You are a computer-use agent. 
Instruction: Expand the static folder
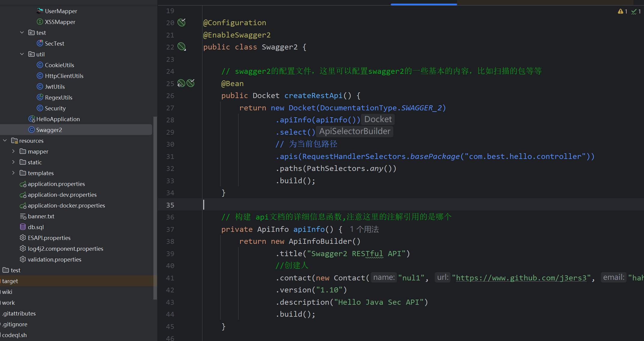click(x=13, y=162)
